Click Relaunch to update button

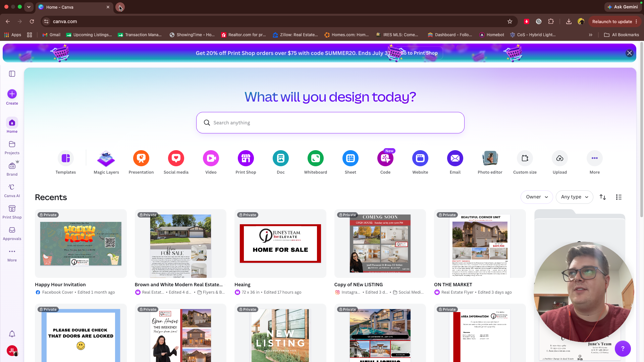point(615,21)
